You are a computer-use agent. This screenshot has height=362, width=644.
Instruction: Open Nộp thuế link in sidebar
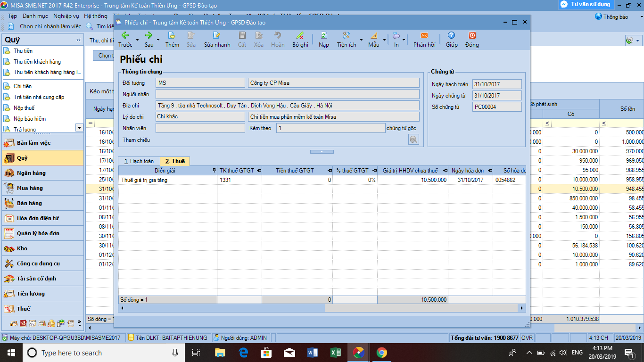pyautogui.click(x=24, y=108)
